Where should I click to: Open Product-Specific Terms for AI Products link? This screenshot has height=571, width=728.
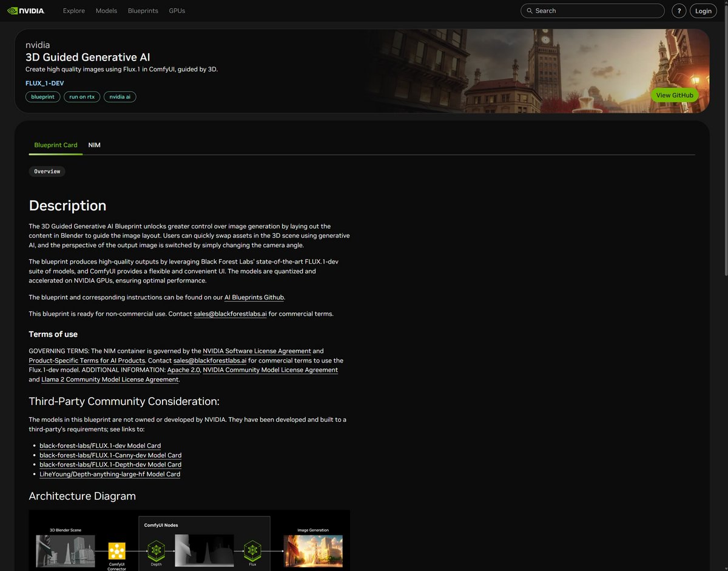[x=87, y=361]
